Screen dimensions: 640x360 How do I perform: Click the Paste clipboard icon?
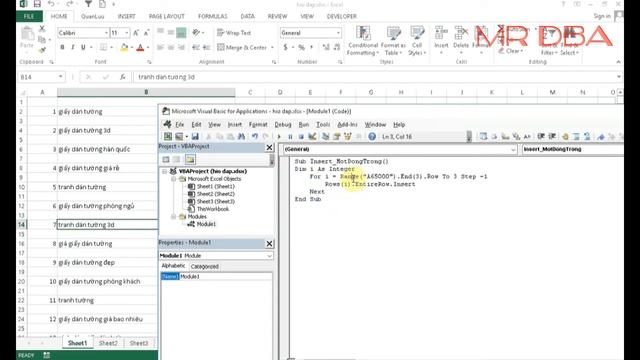tap(27, 34)
